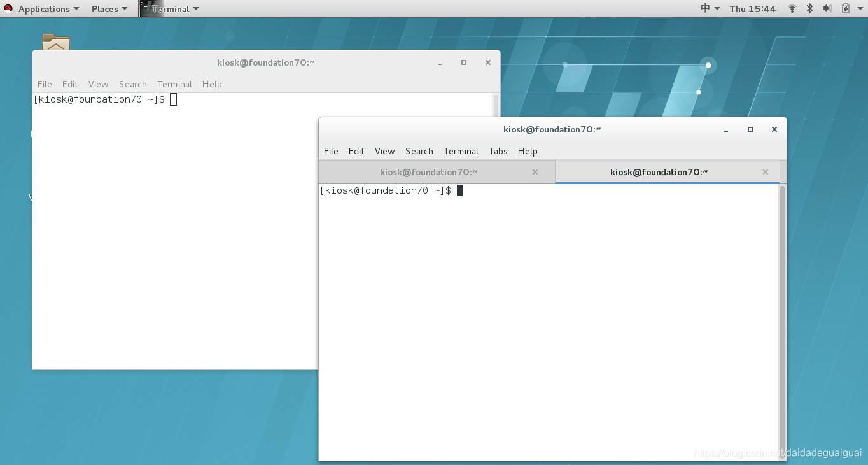
Task: Click the front terminal's kiosk prompt
Action: (x=385, y=190)
